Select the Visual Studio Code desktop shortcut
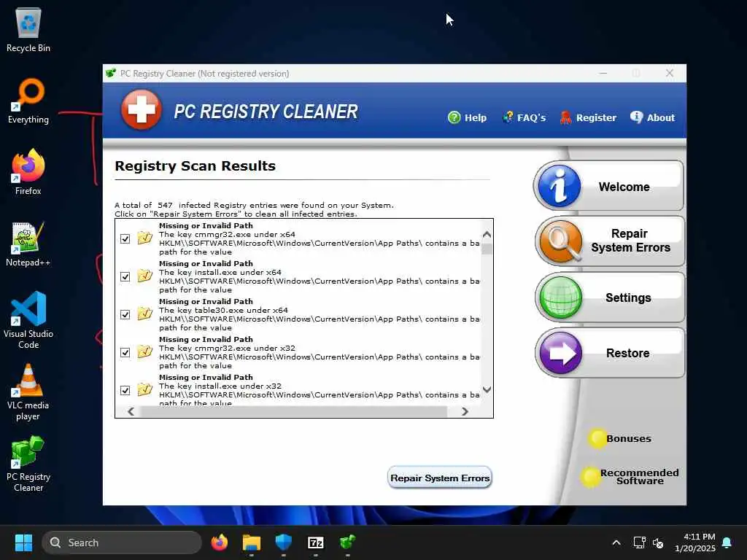The height and width of the screenshot is (560, 747). (28, 320)
